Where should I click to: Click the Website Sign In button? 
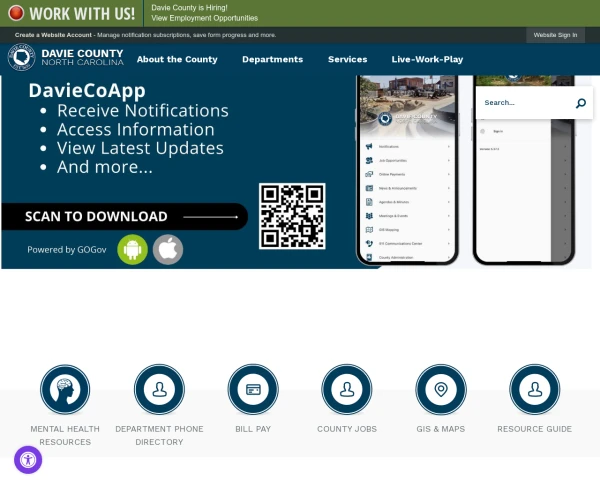(x=555, y=35)
